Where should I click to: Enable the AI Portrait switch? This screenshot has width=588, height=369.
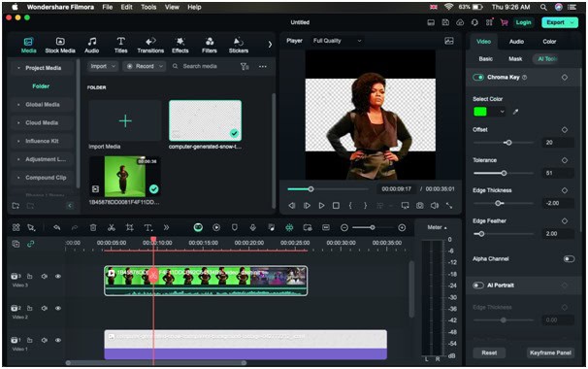478,285
